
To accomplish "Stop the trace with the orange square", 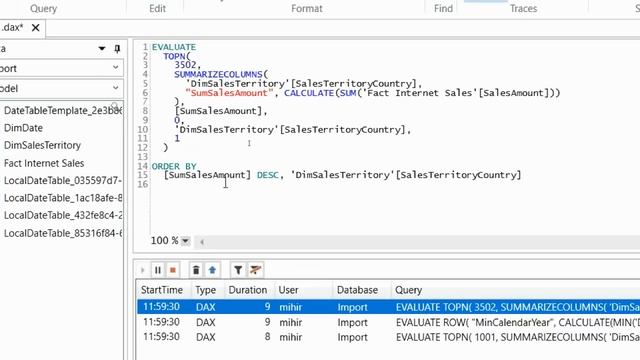I will coord(173,270).
